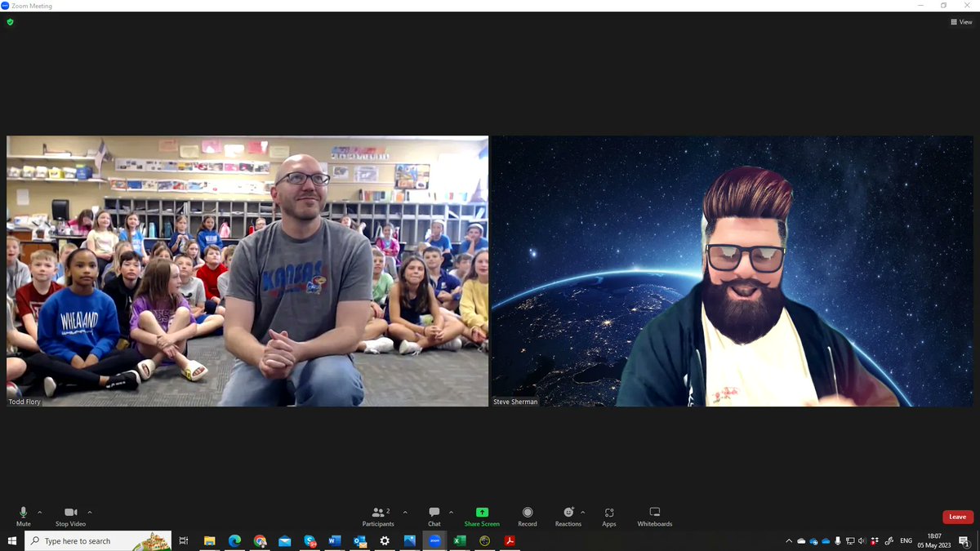Launch Microsoft Edge from the taskbar
Image resolution: width=980 pixels, height=551 pixels.
click(x=234, y=540)
